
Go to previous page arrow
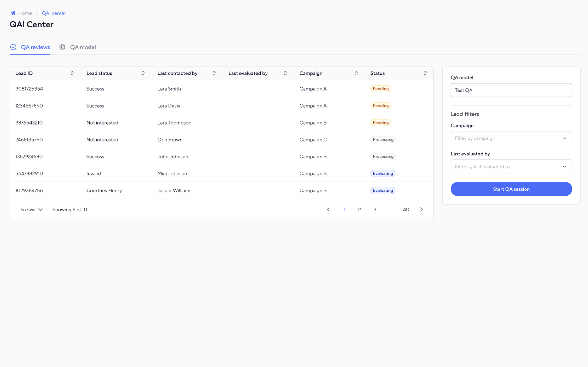pos(328,210)
